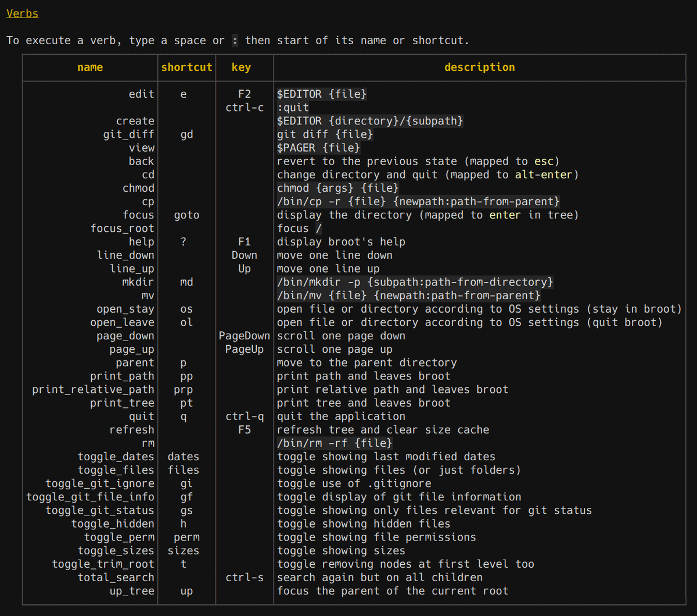This screenshot has width=697, height=616.
Task: Click the Verbs heading link
Action: [22, 13]
